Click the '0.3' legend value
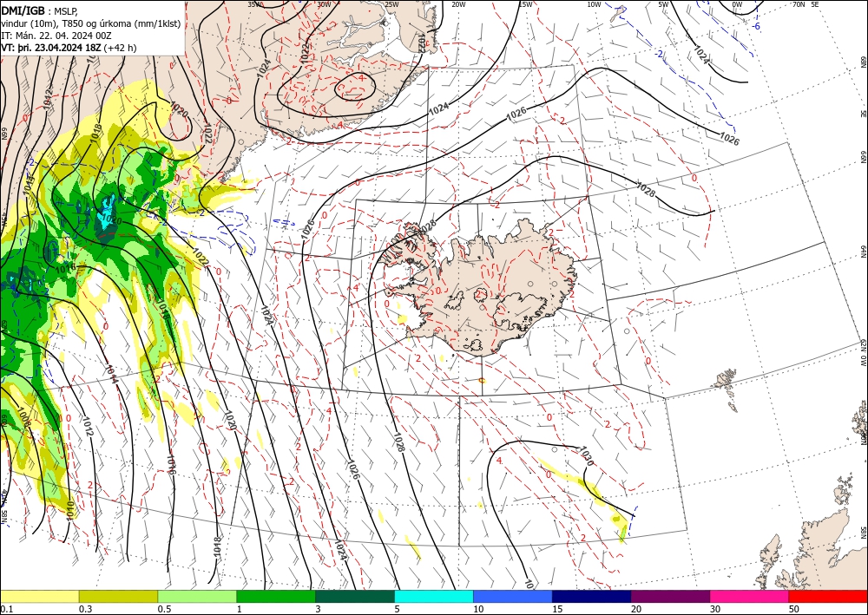 85,609
